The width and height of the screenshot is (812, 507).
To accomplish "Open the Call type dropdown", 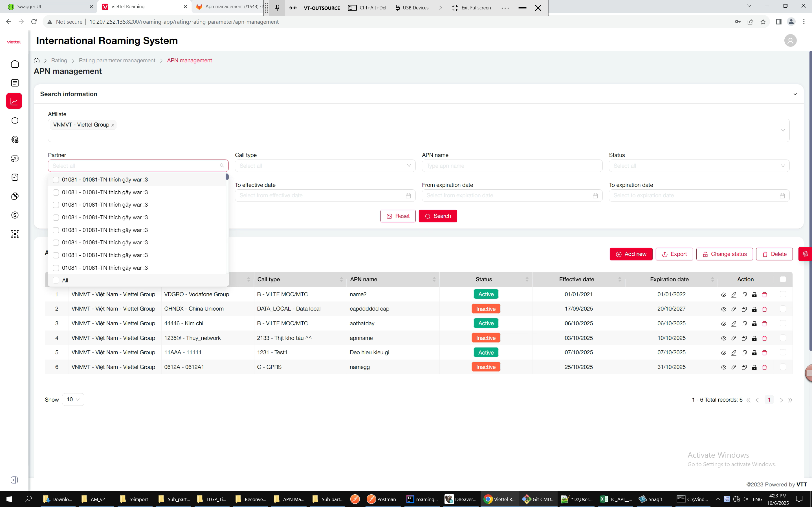I will pos(325,166).
